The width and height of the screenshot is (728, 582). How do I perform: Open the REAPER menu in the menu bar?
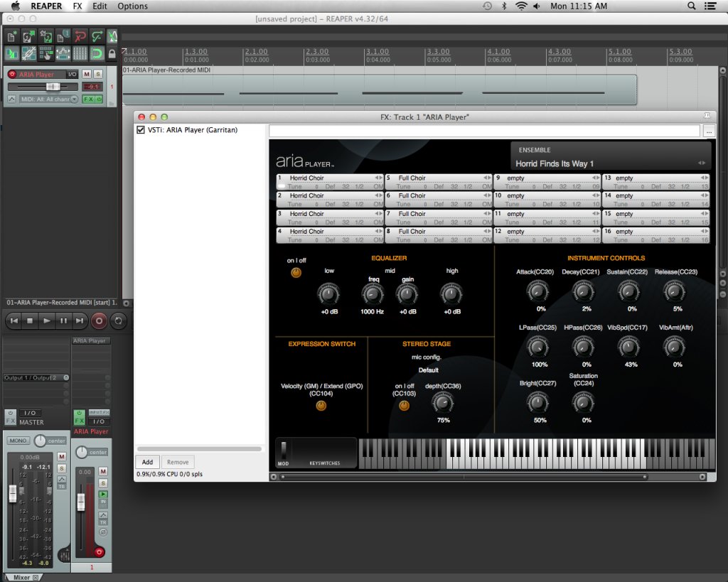tap(45, 6)
